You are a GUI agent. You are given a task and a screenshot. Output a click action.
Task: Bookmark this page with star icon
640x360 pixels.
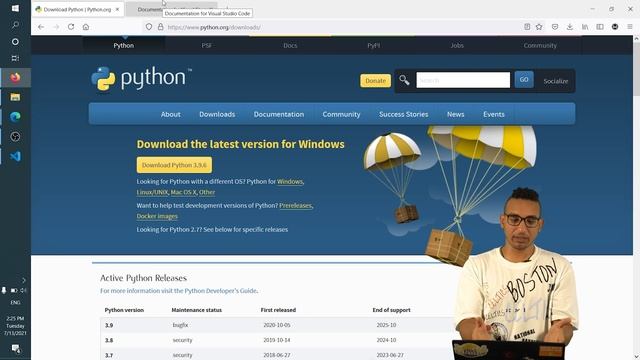click(539, 27)
